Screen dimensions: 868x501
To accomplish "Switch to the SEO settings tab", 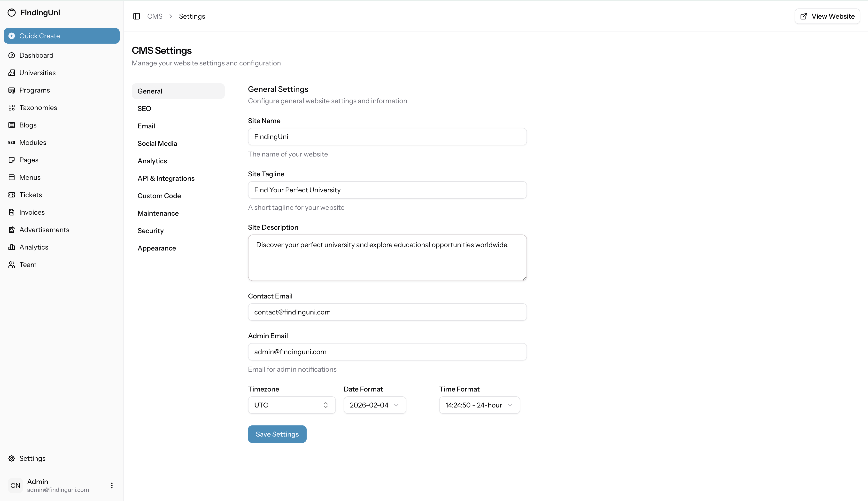I will pos(144,108).
